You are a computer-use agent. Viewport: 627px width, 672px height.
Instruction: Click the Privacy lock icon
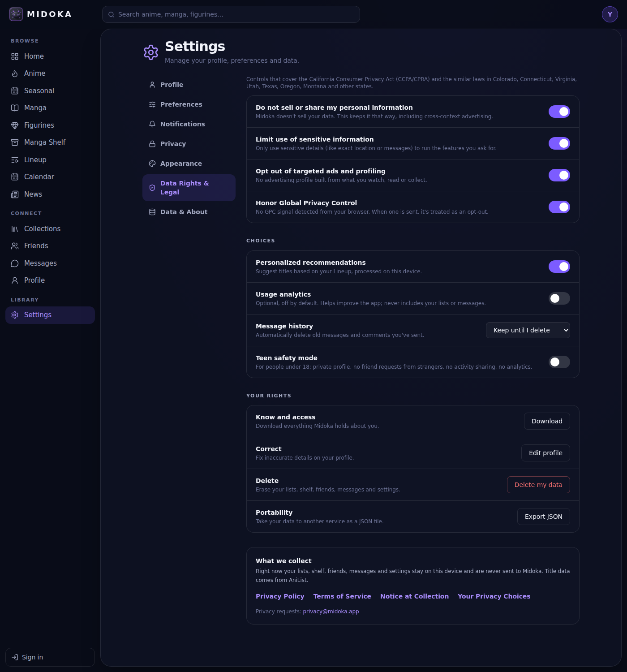pyautogui.click(x=152, y=144)
